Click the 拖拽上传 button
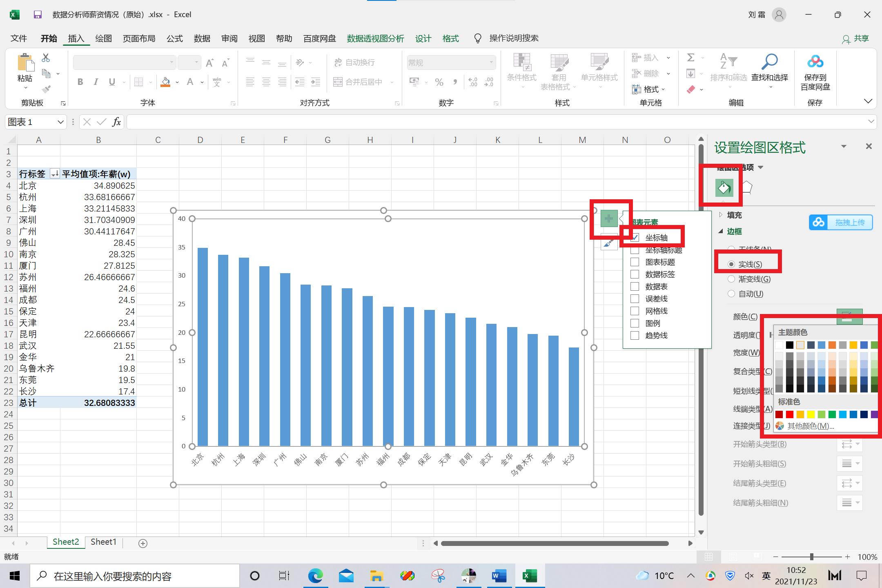Image resolution: width=882 pixels, height=588 pixels. (841, 223)
